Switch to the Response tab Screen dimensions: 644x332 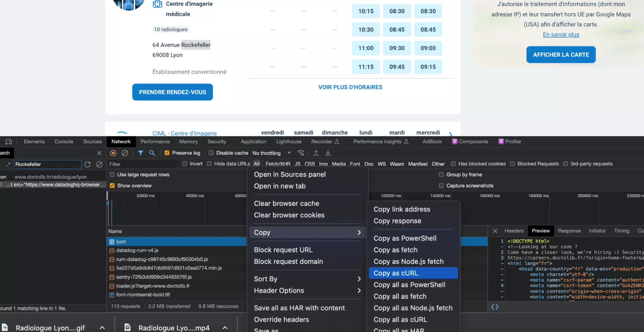(x=569, y=231)
